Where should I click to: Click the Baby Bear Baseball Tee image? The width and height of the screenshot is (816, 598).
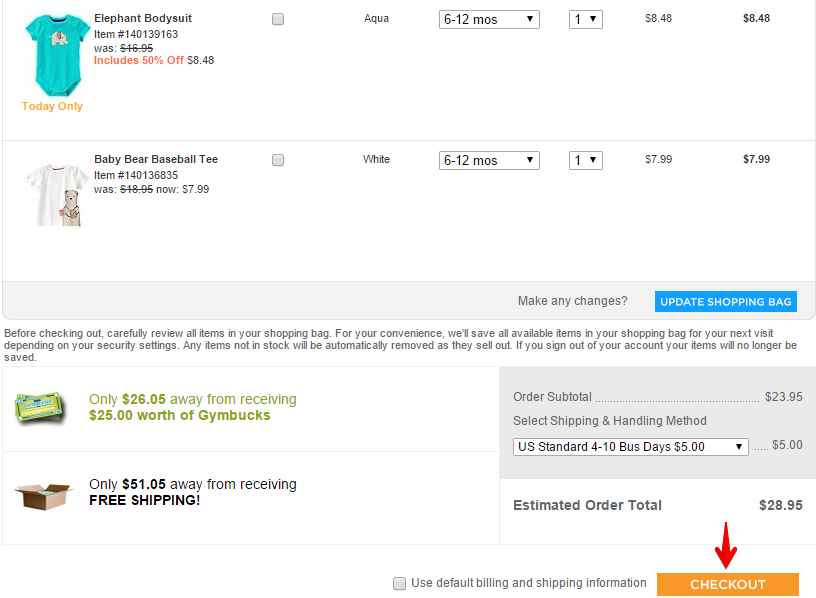pos(55,194)
